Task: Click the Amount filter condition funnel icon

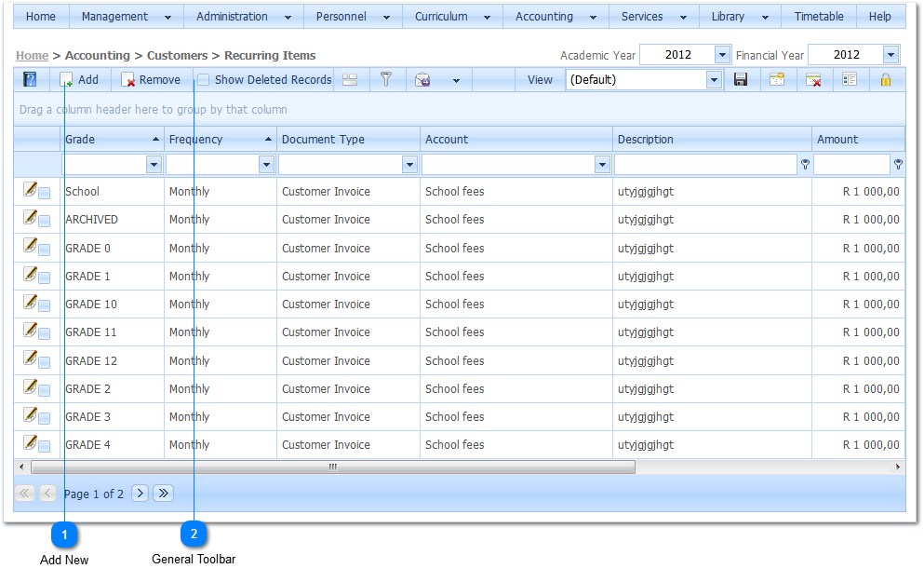Action: click(898, 165)
